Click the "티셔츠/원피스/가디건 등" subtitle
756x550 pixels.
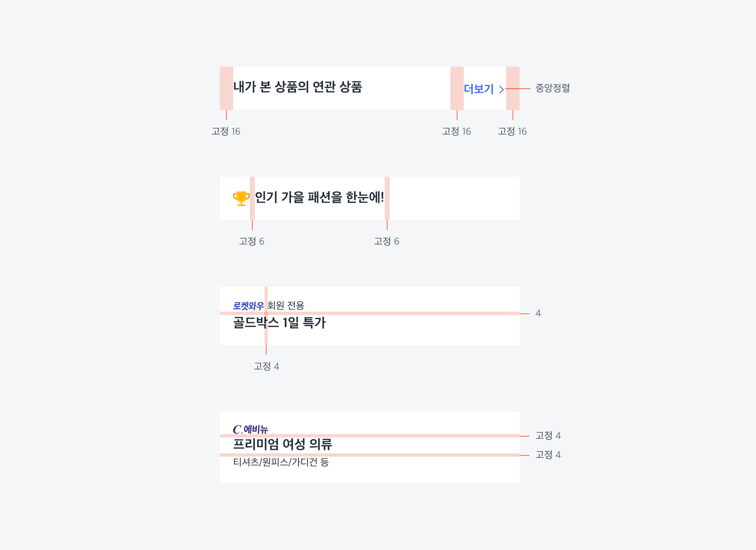281,462
